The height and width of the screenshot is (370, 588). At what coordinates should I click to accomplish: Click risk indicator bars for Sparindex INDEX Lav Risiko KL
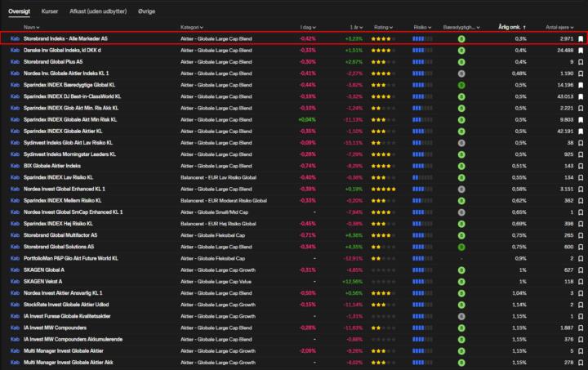click(422, 177)
